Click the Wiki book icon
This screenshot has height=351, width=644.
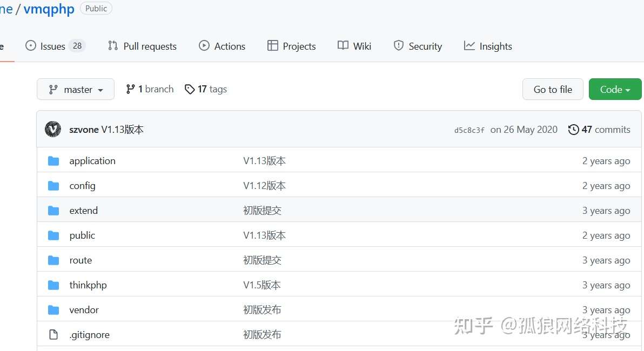[343, 45]
